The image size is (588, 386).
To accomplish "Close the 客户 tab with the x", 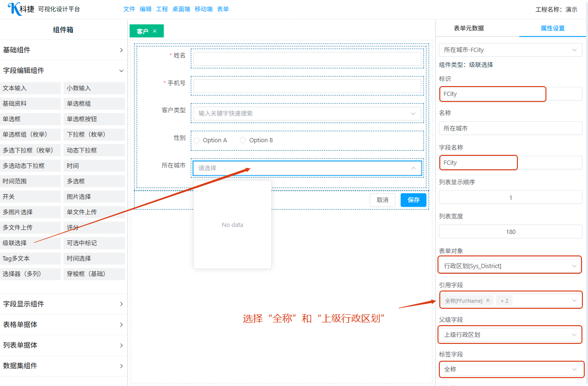I will coord(155,31).
